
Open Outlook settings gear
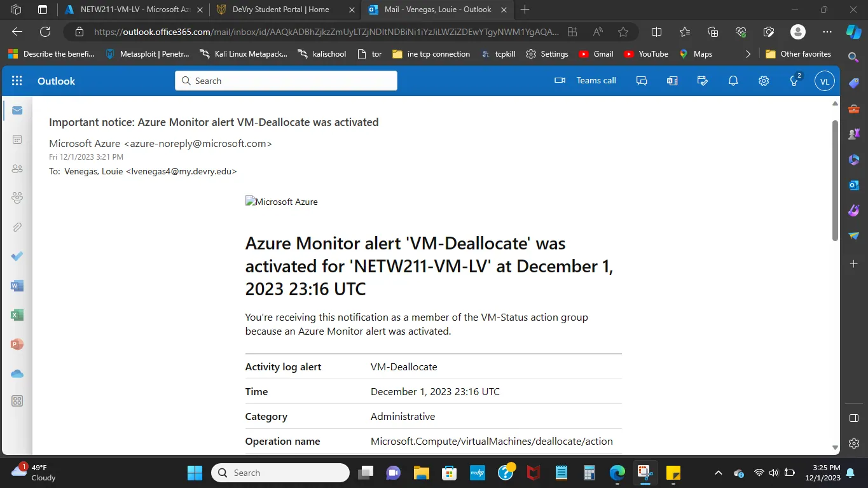764,81
